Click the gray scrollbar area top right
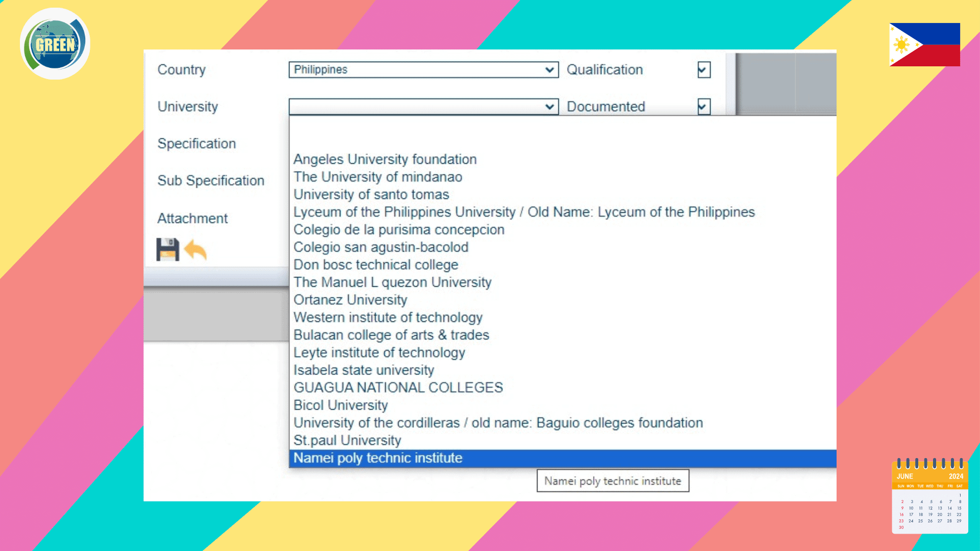 point(785,82)
